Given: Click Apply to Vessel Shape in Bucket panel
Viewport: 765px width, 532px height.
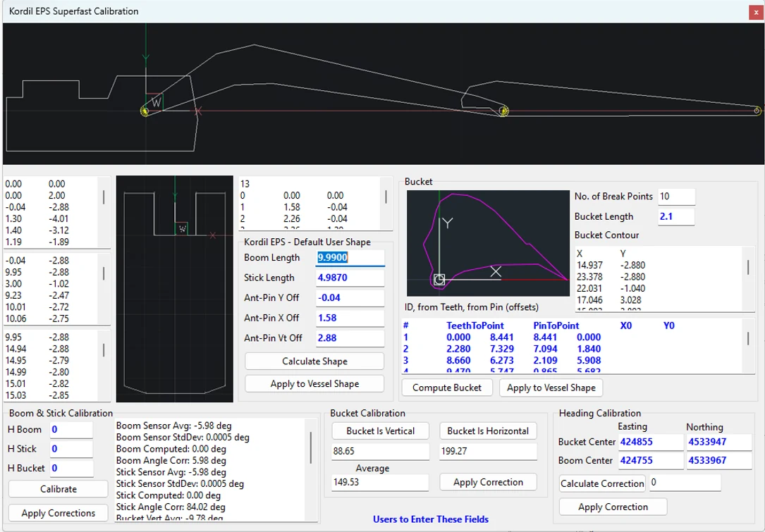Looking at the screenshot, I should pos(551,388).
